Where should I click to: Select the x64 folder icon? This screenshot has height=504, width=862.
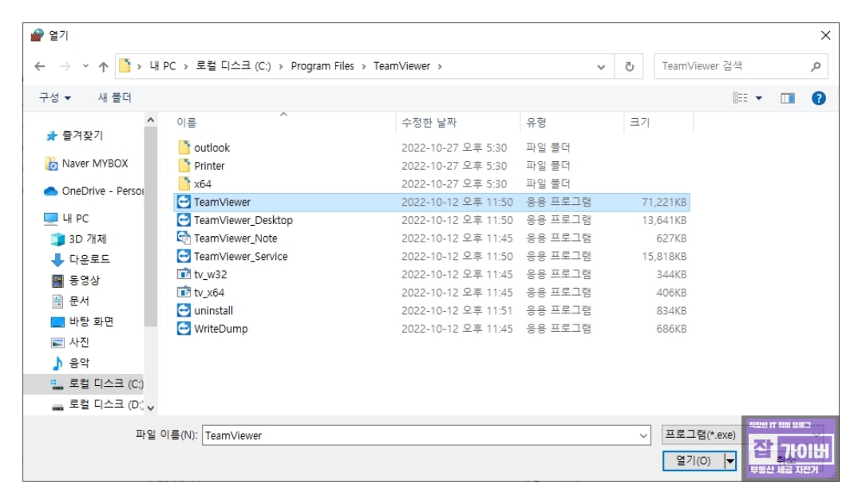[184, 183]
